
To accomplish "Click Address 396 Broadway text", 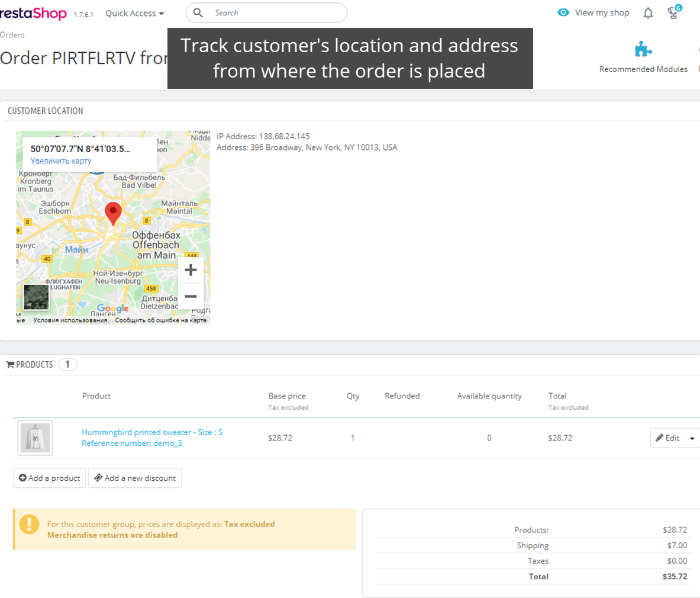I will pos(307,147).
